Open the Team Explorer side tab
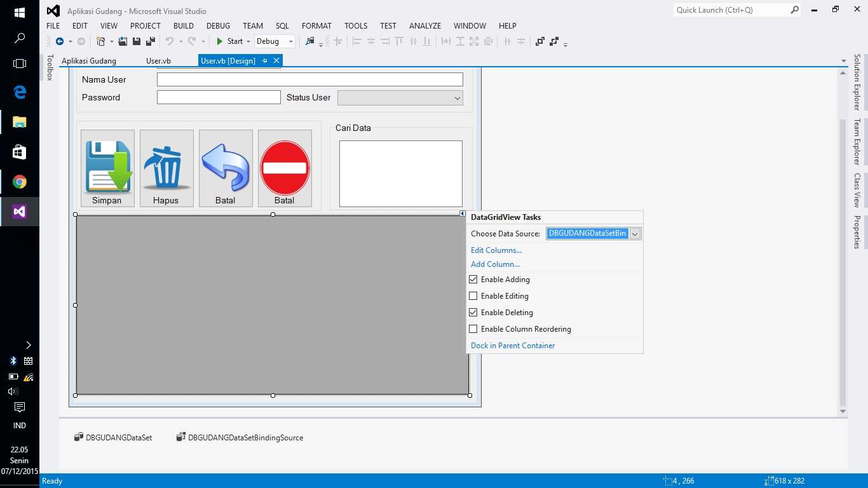The height and width of the screenshot is (488, 868). coord(857,142)
